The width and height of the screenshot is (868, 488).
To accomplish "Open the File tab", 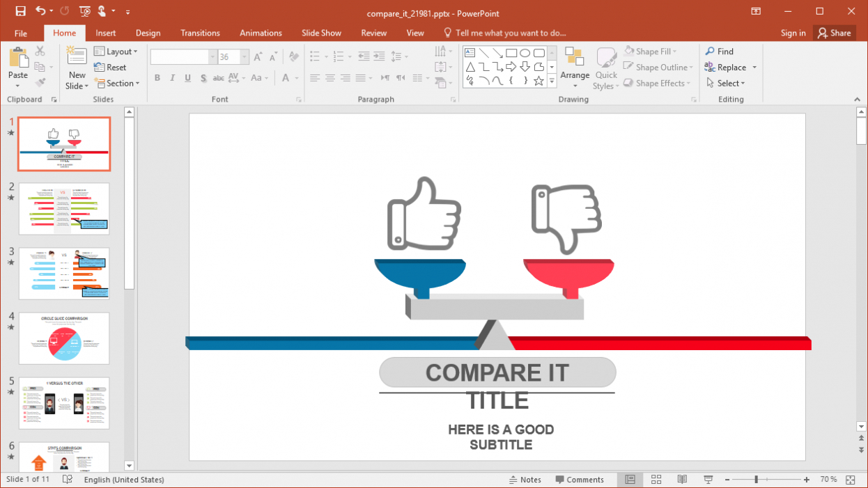I will 21,33.
